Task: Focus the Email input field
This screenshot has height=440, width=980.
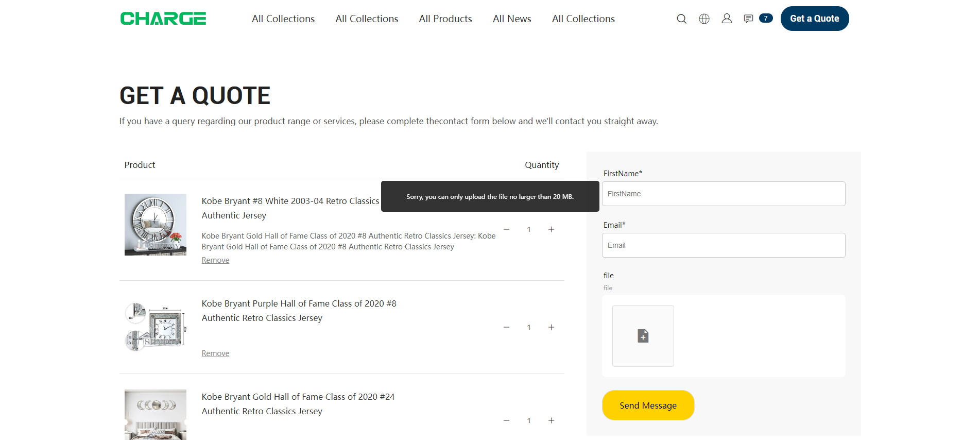Action: (x=724, y=245)
